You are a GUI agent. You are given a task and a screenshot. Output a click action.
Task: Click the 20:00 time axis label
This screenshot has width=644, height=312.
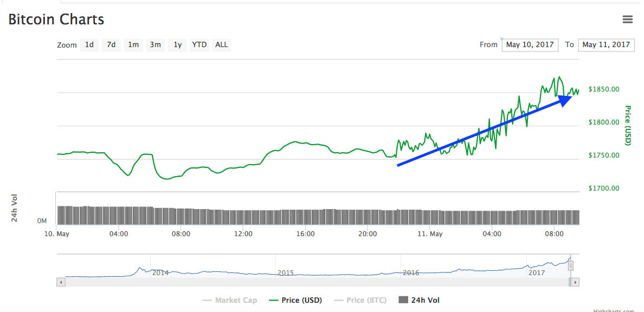pyautogui.click(x=368, y=234)
